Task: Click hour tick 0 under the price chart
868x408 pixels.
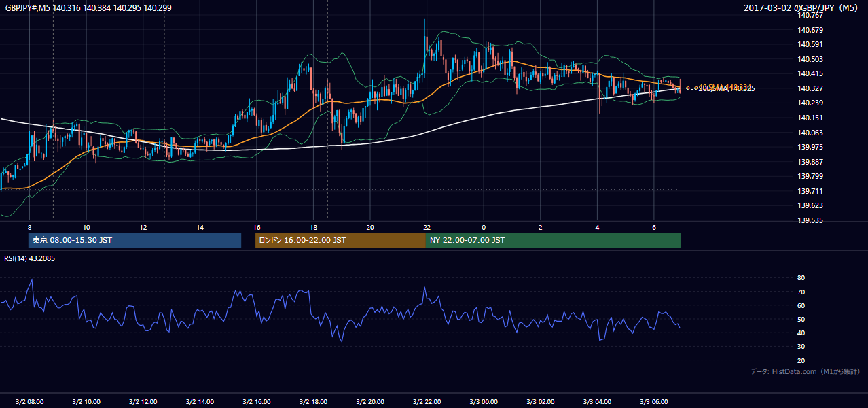Action: [484, 227]
